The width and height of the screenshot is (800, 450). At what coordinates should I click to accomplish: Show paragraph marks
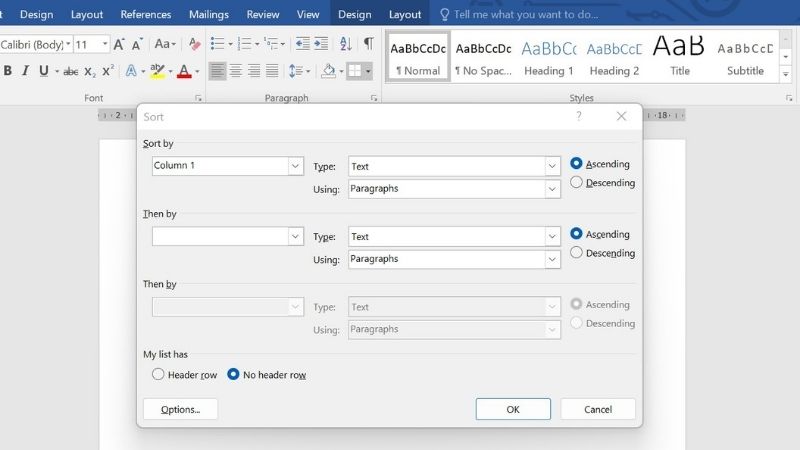tap(368, 44)
